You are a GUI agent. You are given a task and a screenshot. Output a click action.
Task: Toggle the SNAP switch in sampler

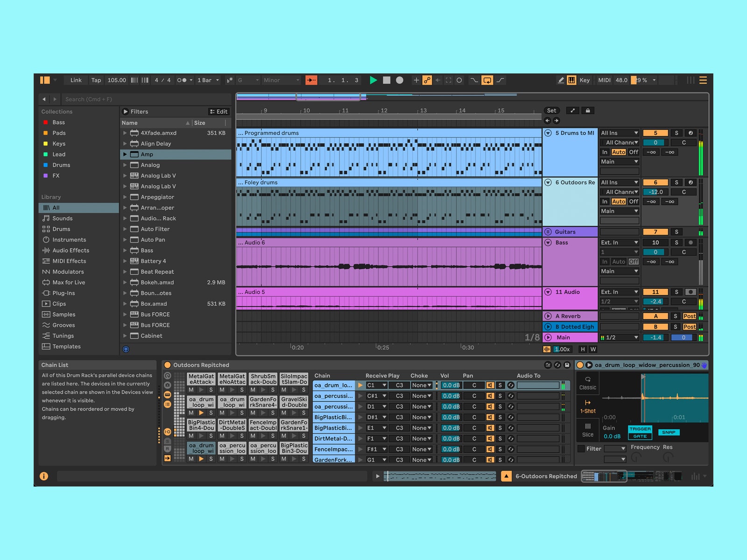click(668, 432)
